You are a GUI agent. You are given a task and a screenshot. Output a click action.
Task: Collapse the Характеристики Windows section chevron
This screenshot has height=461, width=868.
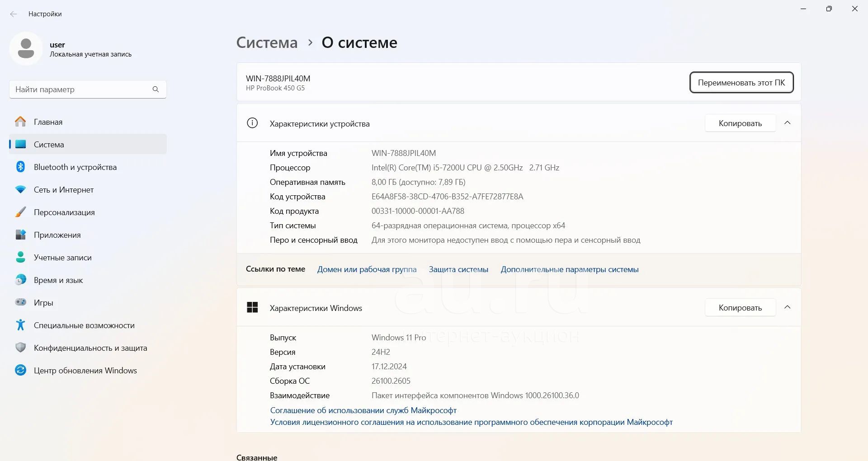pyautogui.click(x=787, y=307)
